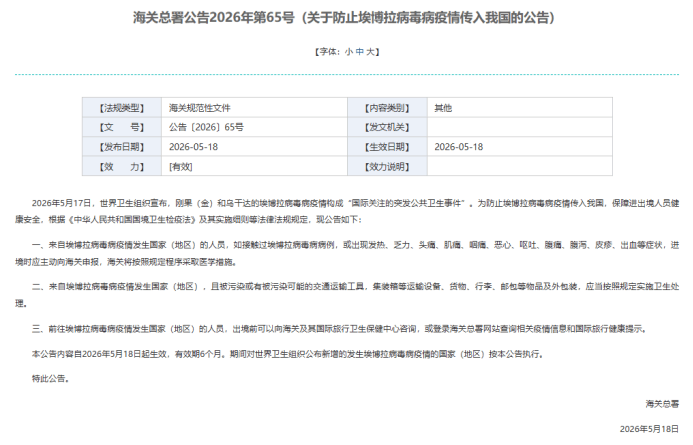Select the 公告〔2026〕65号 cell value

pos(206,127)
